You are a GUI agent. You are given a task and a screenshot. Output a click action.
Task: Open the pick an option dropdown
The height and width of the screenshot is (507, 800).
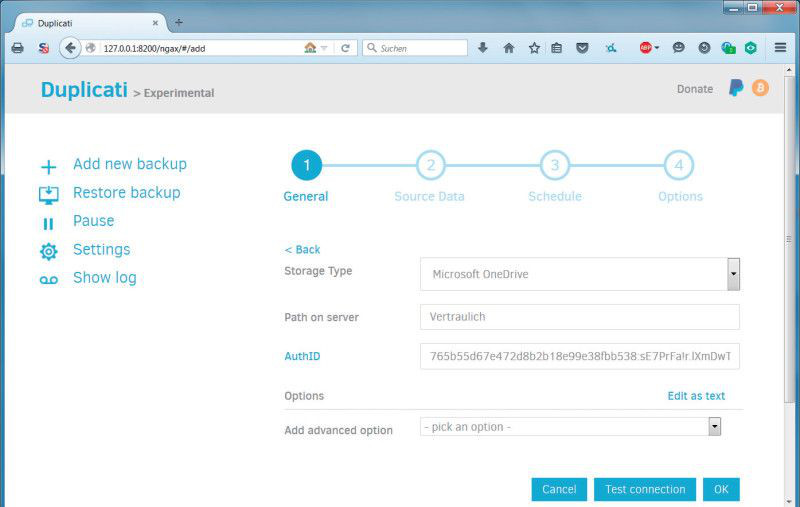[x=570, y=427]
